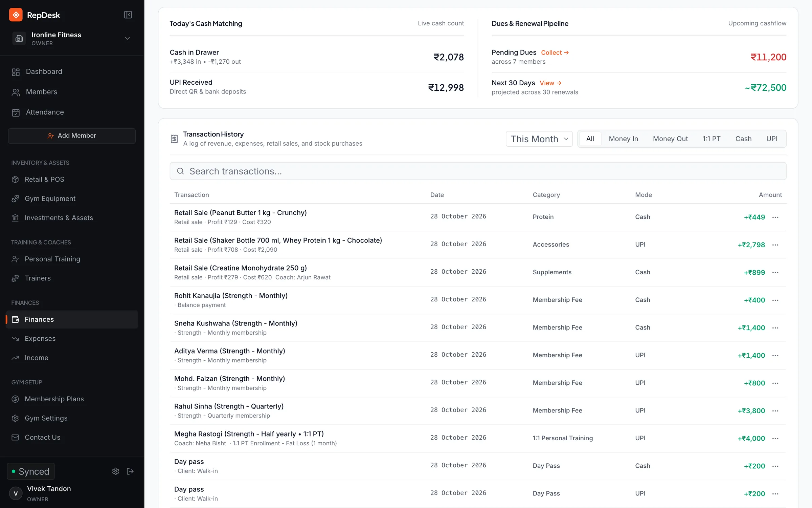
Task: Navigate to Gym Equipment
Action: pos(72,199)
